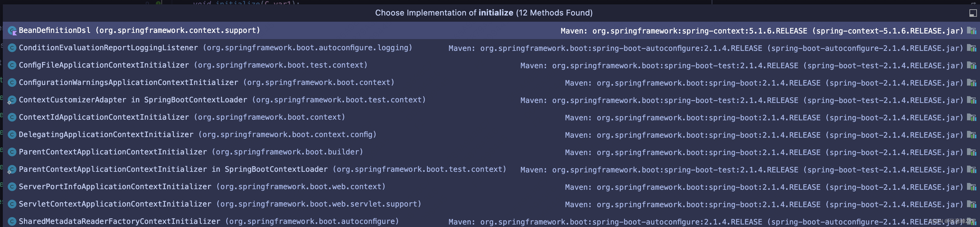The width and height of the screenshot is (980, 227).
Task: Open popup in Find tool window icon
Action: [x=973, y=13]
